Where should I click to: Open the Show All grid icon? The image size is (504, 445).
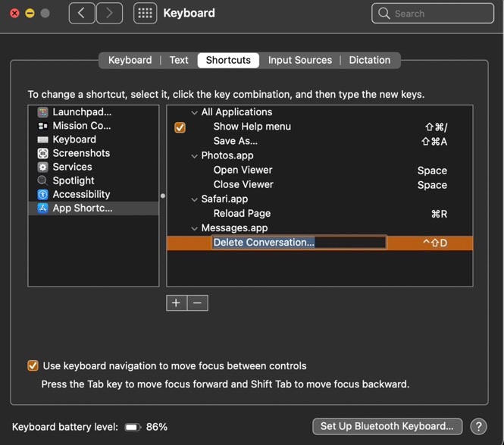click(x=146, y=13)
